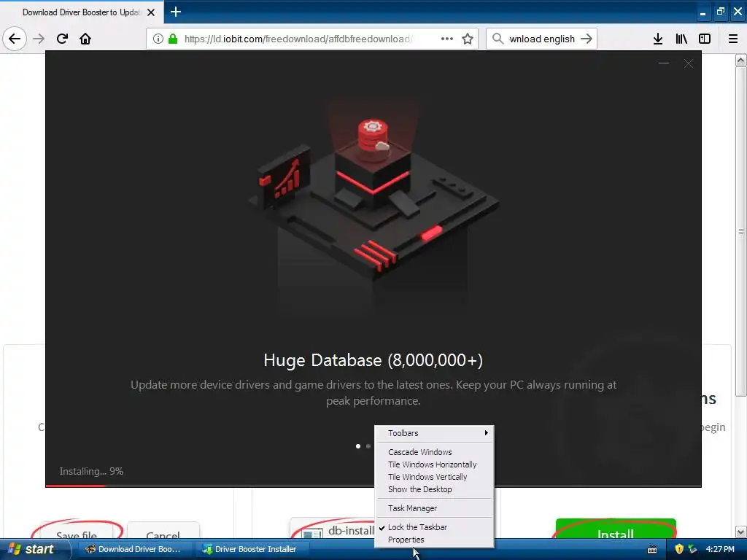Click the Cancel button on page
The image size is (747, 560).
[163, 531]
